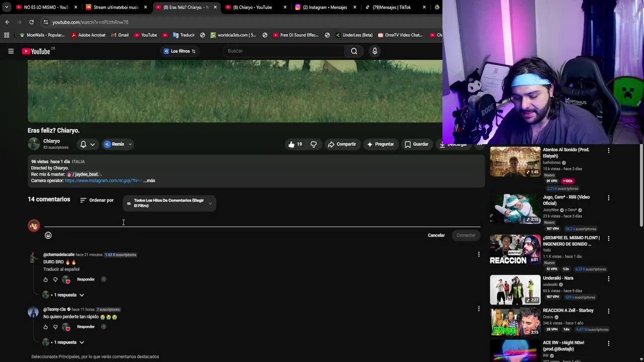Save the video with Guardar

pos(417,144)
